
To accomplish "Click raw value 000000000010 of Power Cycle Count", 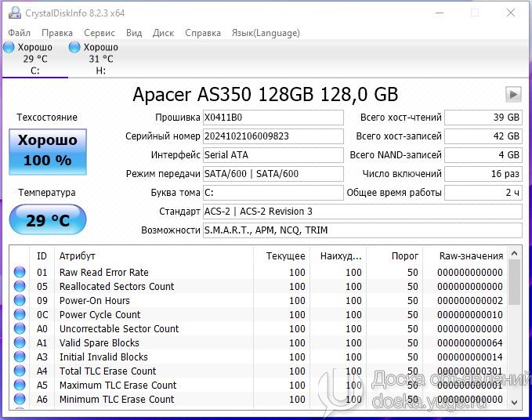I will (x=470, y=314).
